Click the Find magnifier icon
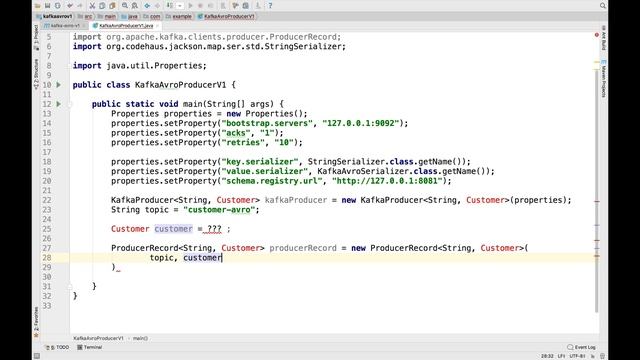Viewport: 640px width, 360px height. coord(125,6)
